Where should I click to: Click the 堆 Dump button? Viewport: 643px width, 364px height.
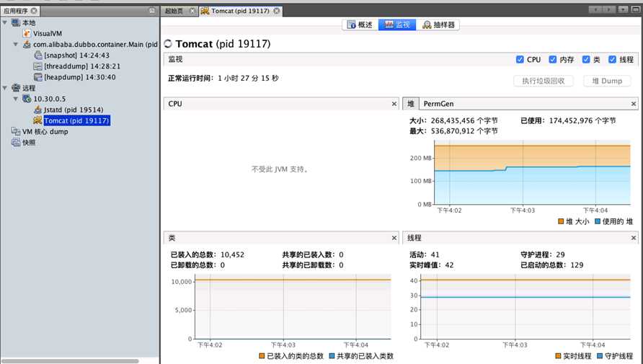[607, 81]
